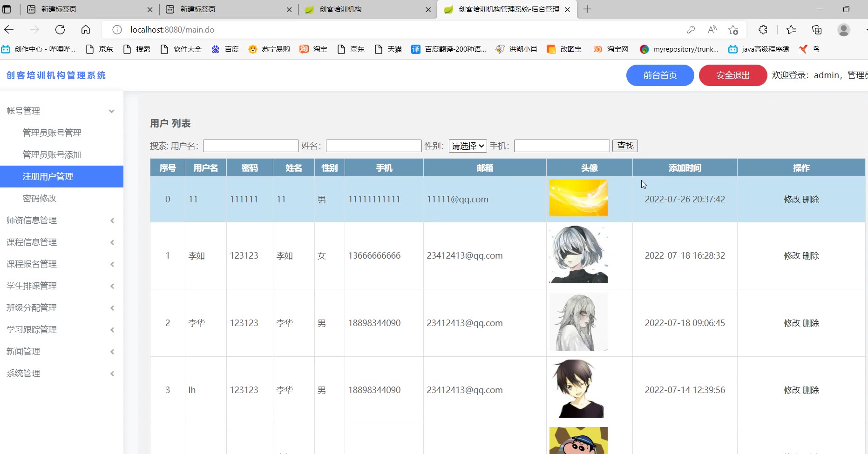Open avatar thumbnail of user lh
The width and height of the screenshot is (868, 454).
[578, 389]
